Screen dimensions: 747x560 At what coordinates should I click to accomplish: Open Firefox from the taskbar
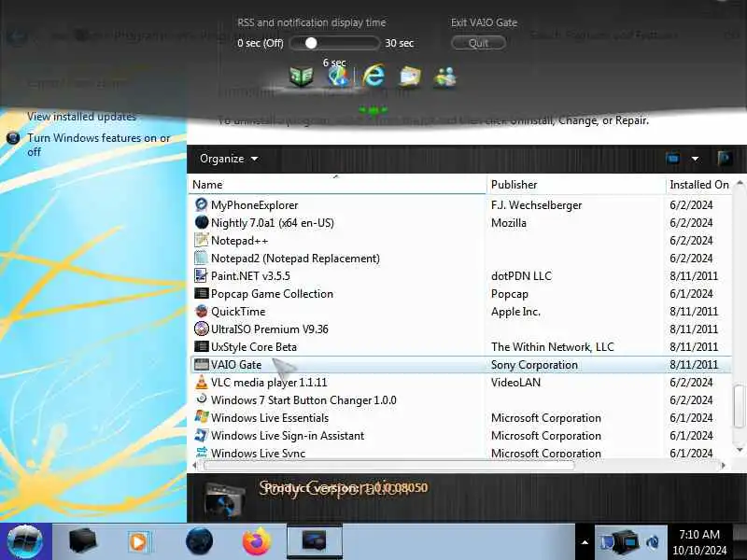(257, 541)
